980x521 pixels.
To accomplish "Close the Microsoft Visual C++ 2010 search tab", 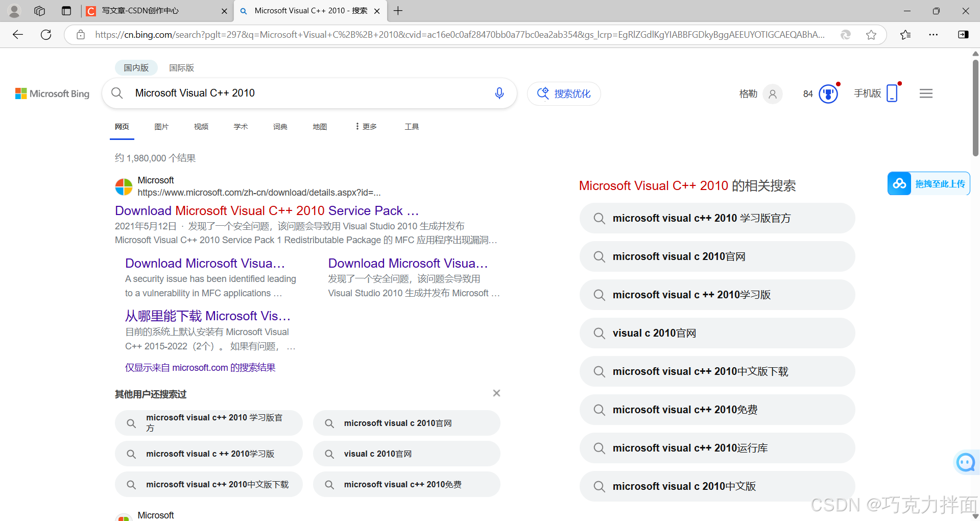I will pos(377,11).
